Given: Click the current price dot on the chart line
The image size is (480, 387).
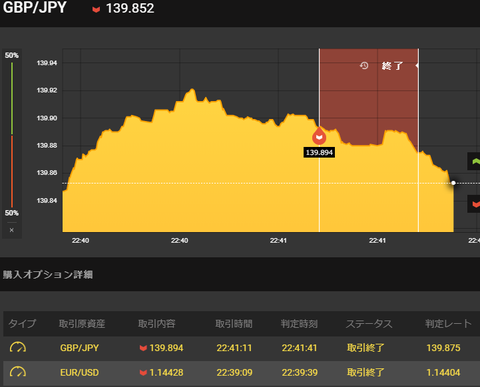Looking at the screenshot, I should 453,183.
